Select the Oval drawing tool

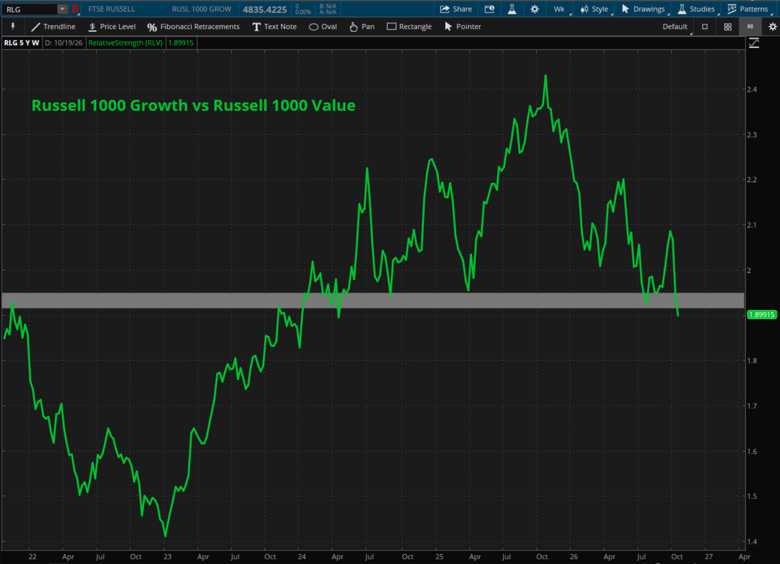pyautogui.click(x=323, y=26)
